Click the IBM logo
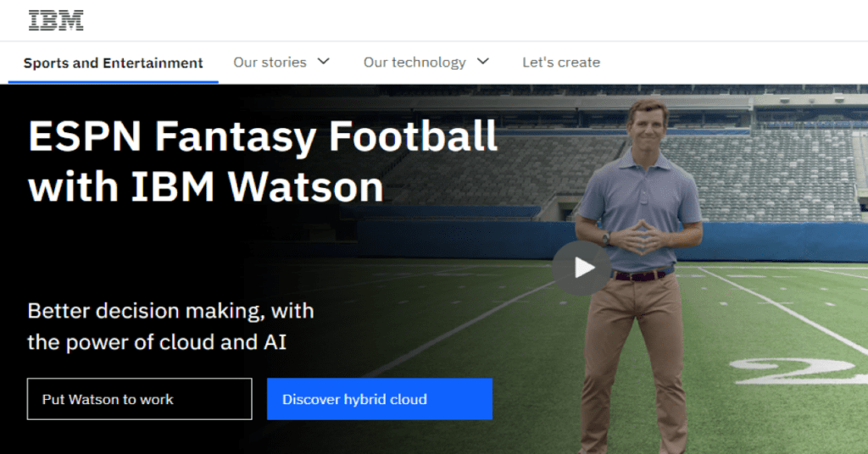The image size is (868, 454). coord(56,20)
